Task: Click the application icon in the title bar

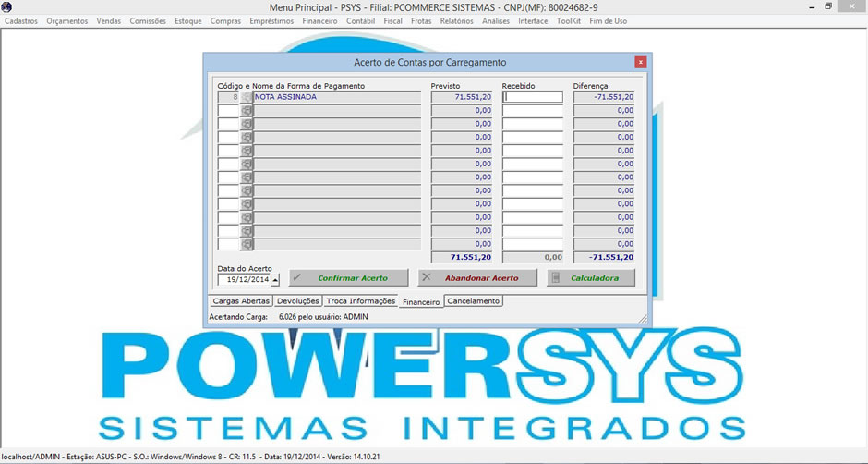Action: tap(7, 6)
